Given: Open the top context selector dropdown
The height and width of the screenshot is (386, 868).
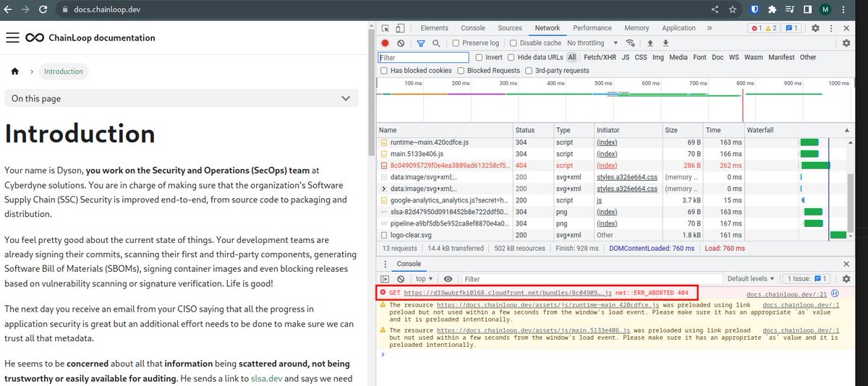Looking at the screenshot, I should [x=425, y=279].
